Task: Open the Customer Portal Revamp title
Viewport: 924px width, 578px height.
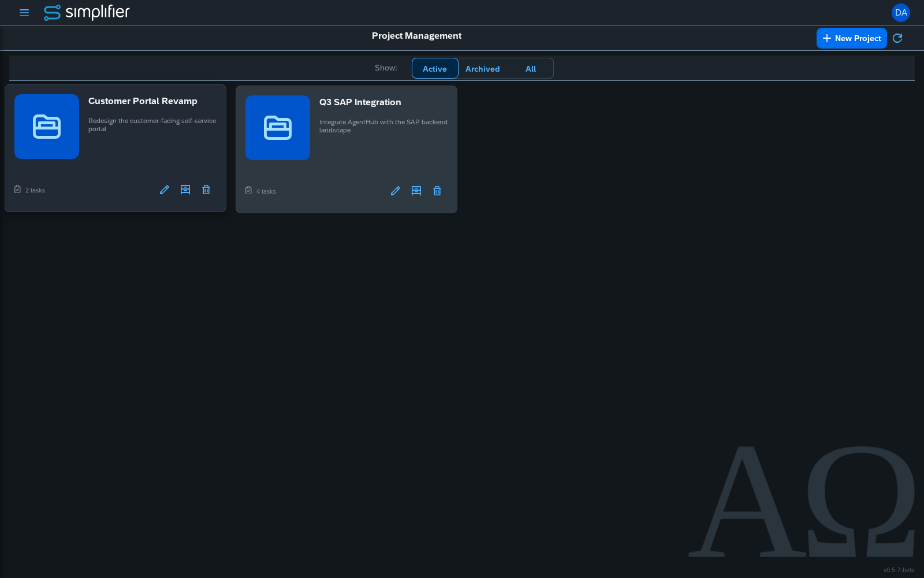Action: (143, 101)
